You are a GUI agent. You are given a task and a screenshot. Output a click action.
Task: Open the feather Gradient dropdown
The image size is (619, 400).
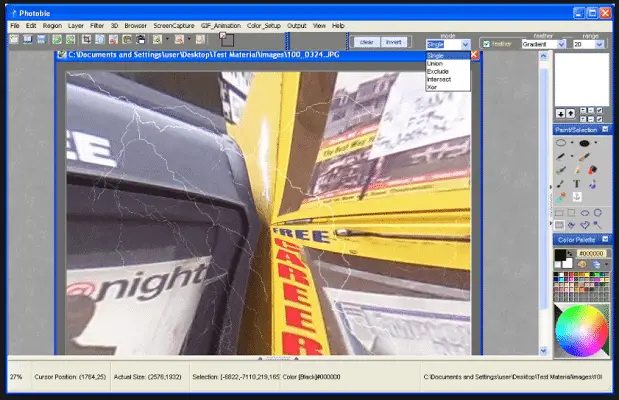[561, 44]
